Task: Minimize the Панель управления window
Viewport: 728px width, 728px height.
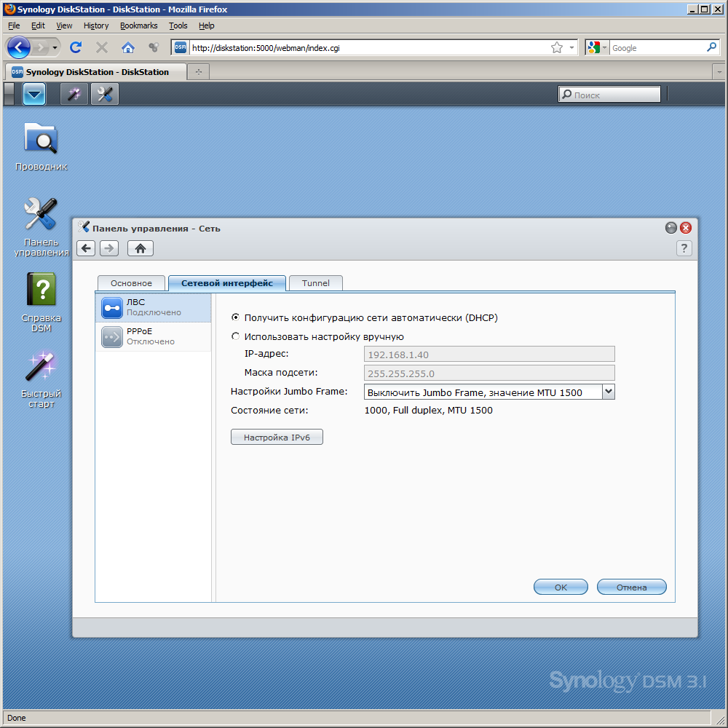Action: 671,227
